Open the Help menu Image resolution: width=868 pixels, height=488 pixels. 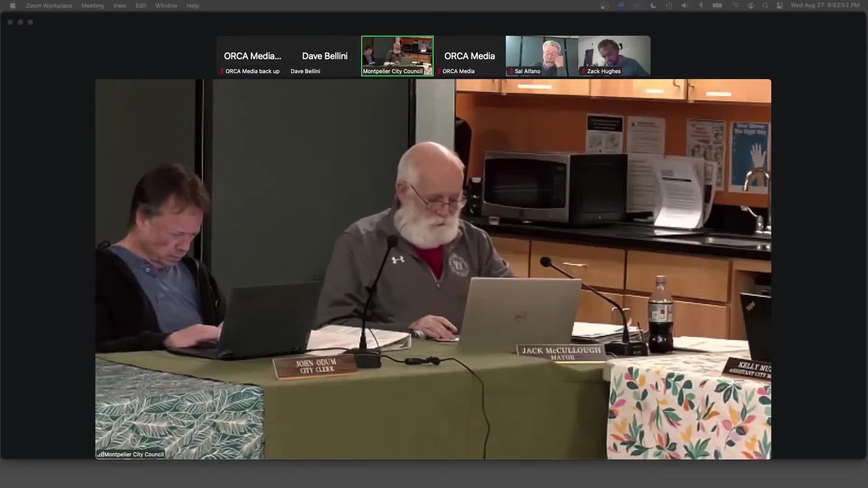(x=193, y=5)
